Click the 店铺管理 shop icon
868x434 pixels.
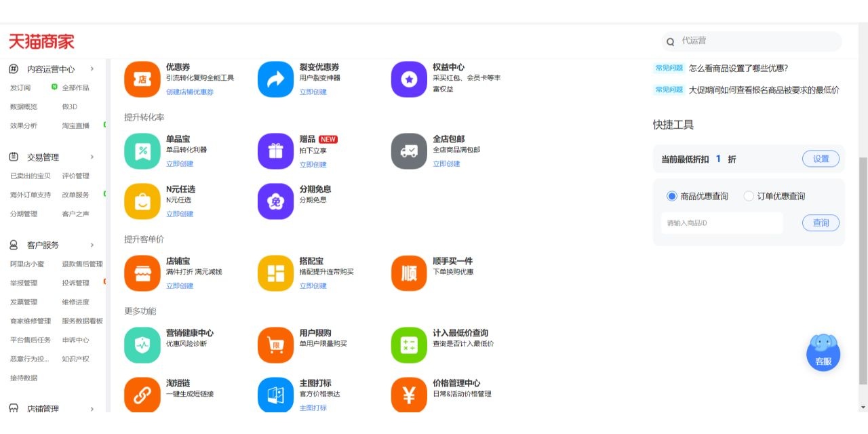coord(14,409)
